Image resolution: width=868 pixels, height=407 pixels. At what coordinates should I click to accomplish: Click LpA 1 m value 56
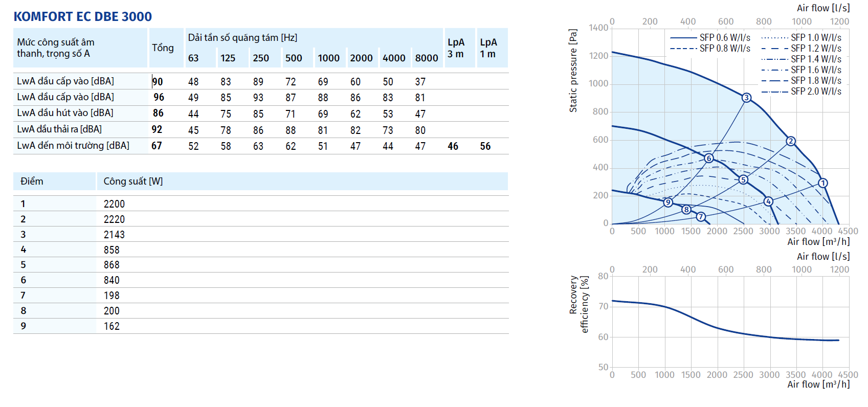(485, 146)
